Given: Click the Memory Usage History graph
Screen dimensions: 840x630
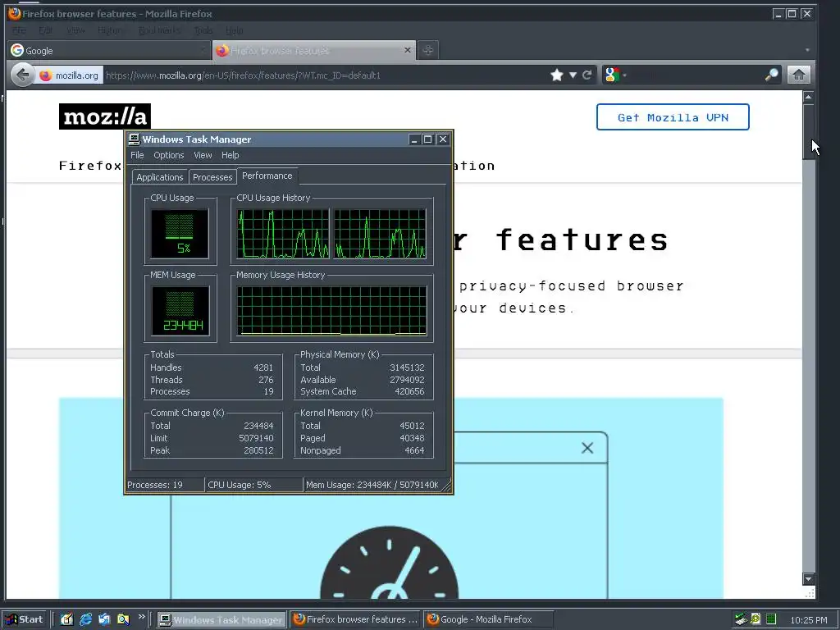Looking at the screenshot, I should (331, 311).
